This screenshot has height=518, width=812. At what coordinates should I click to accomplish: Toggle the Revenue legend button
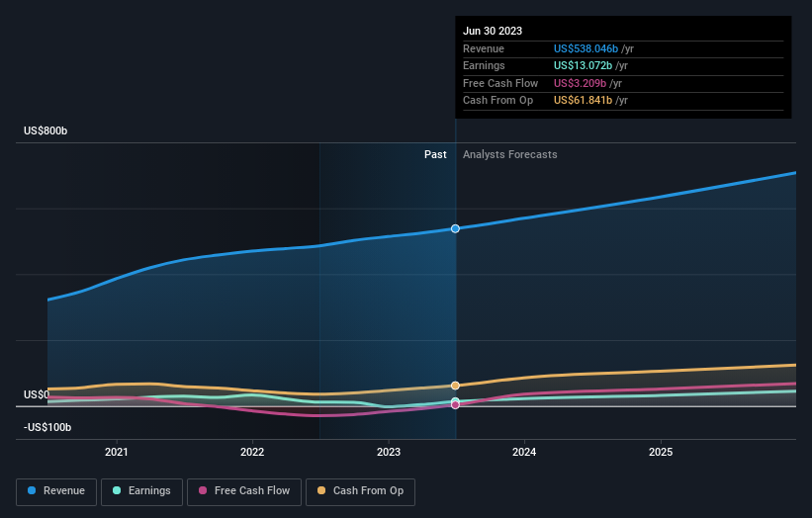point(56,491)
